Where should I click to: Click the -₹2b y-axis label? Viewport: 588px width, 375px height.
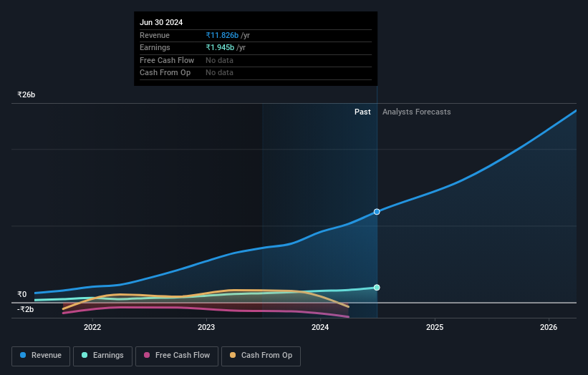click(x=26, y=309)
